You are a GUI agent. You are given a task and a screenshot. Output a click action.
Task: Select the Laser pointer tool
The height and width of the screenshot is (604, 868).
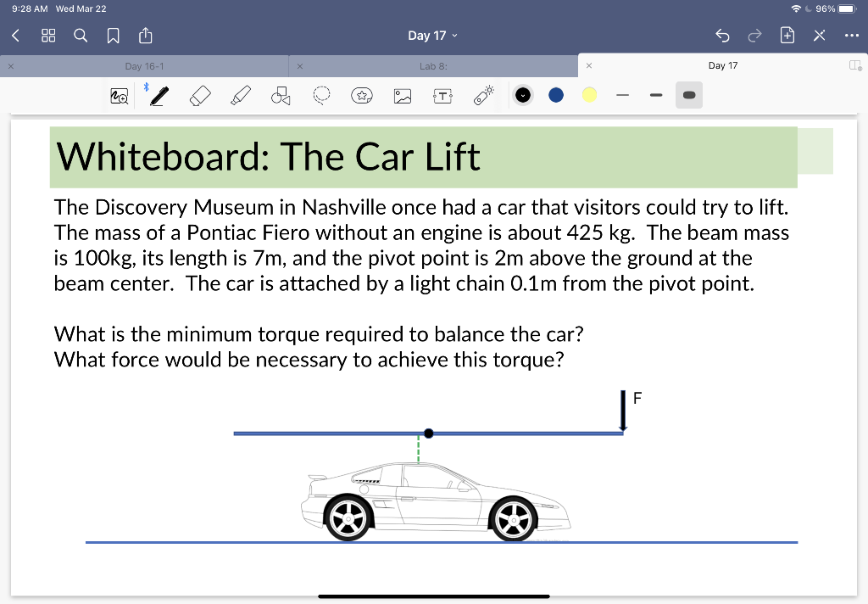click(484, 95)
